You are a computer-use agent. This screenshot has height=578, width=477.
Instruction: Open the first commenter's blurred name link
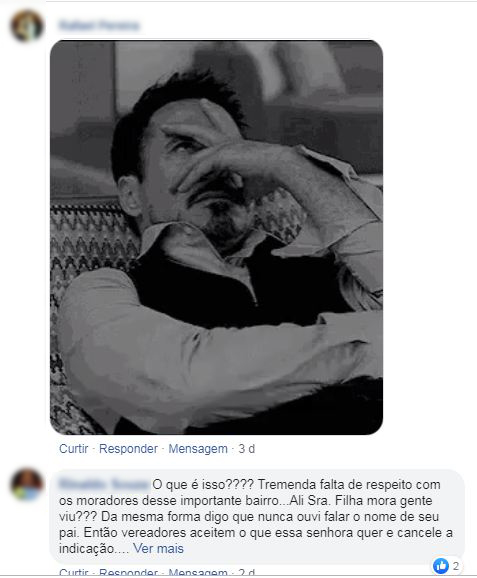pyautogui.click(x=99, y=25)
